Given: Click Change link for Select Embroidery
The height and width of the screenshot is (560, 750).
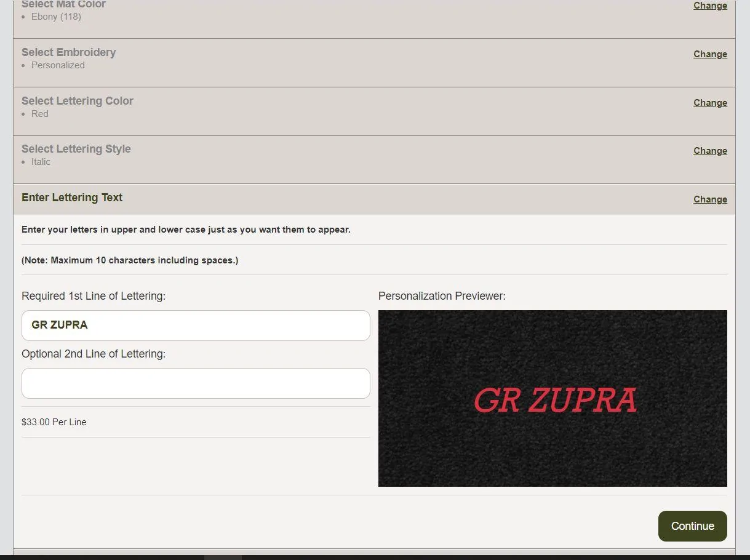Looking at the screenshot, I should click(x=710, y=54).
